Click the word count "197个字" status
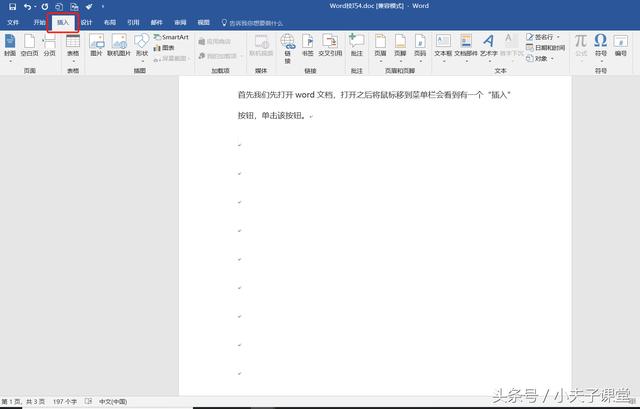Viewport: 640px width, 409px height. [x=64, y=402]
